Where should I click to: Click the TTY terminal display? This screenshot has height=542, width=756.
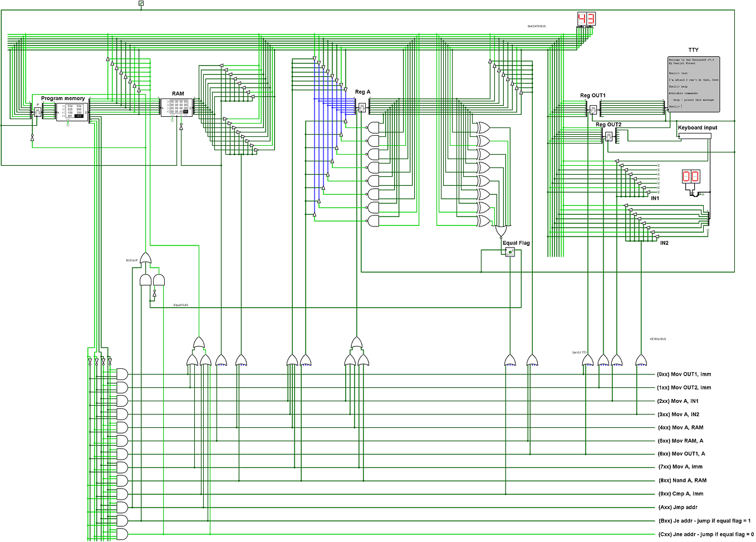pos(694,83)
